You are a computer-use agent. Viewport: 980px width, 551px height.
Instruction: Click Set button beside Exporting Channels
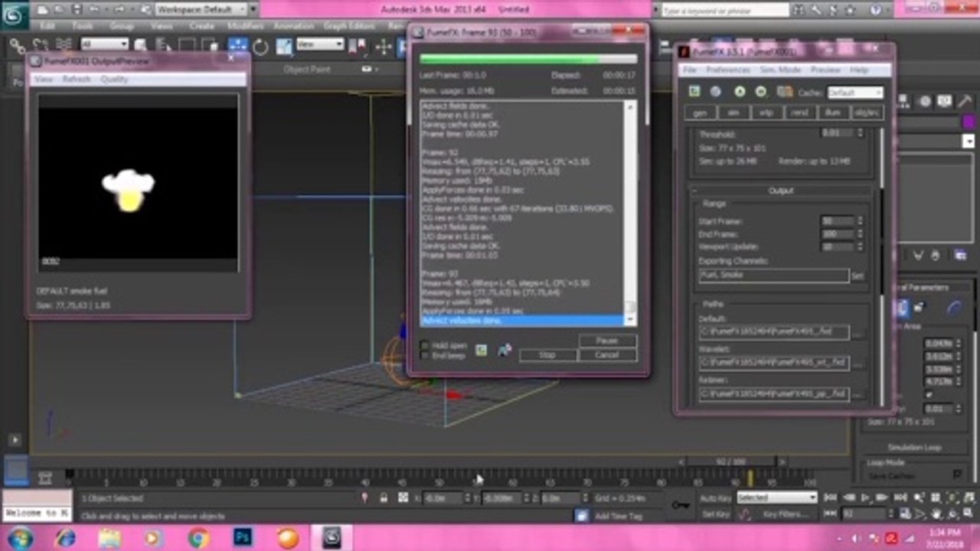[x=857, y=275]
